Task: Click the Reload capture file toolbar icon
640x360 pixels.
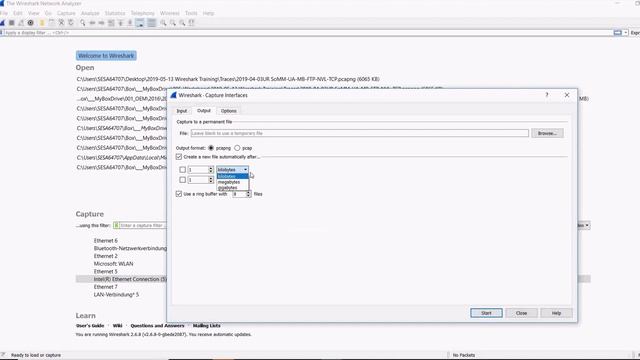Action: (x=71, y=23)
